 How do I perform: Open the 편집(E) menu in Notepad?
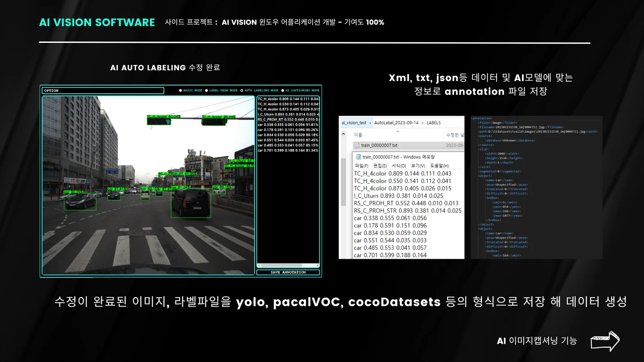point(380,166)
